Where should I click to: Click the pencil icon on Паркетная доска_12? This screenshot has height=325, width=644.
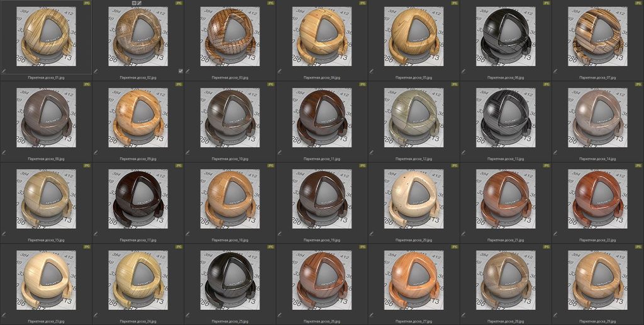(372, 152)
